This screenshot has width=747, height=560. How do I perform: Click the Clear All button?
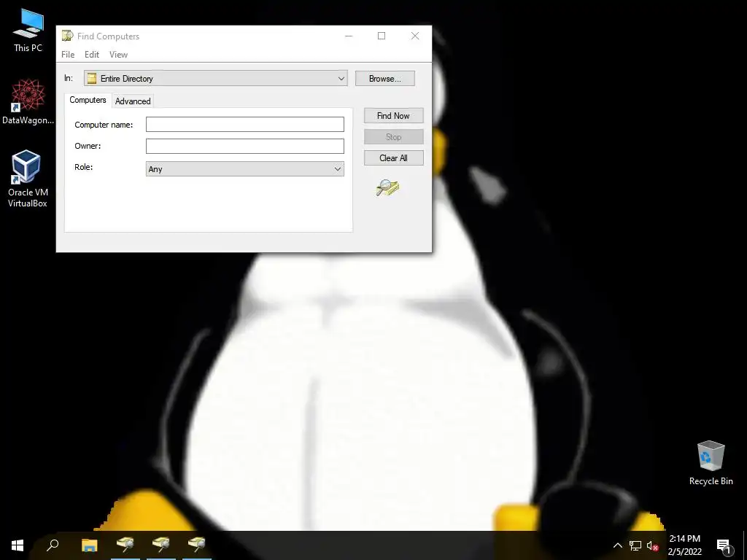tap(393, 158)
